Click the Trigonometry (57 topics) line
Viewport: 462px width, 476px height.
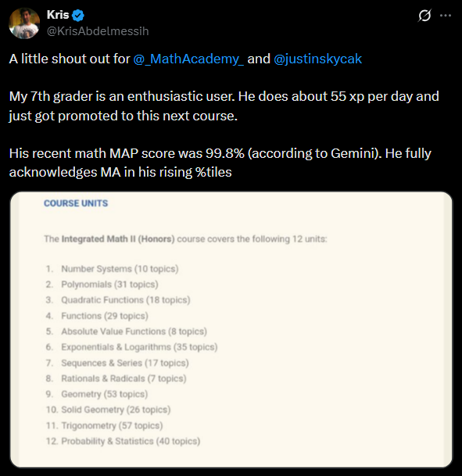point(112,426)
